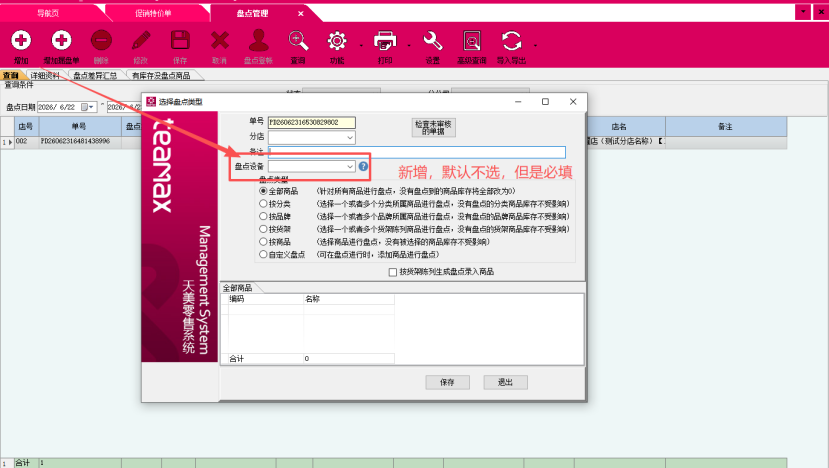Click the 编码 column header in dialog grid

(x=266, y=299)
